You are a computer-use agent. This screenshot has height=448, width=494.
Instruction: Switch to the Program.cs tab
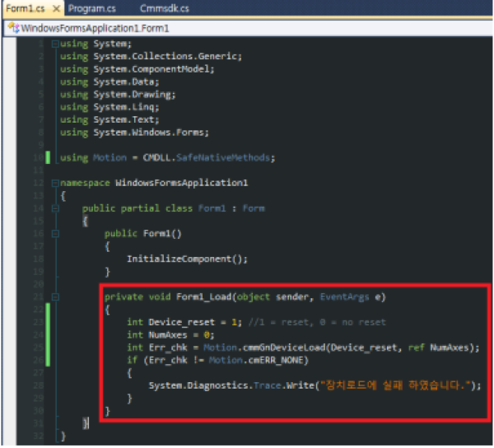point(91,9)
